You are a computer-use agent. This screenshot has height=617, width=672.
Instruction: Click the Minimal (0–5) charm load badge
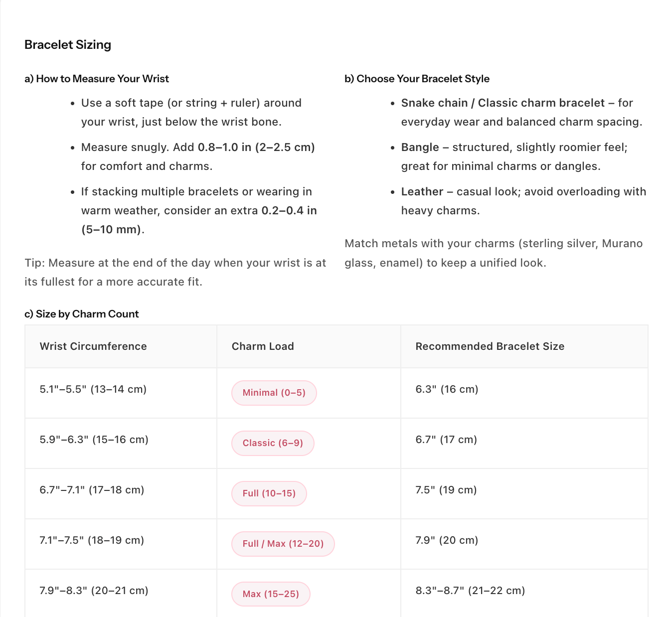[x=274, y=393]
